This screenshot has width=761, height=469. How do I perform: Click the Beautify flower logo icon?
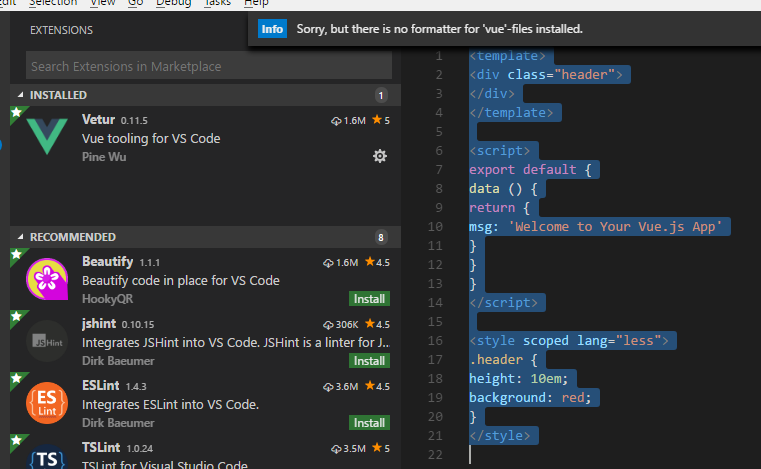pyautogui.click(x=47, y=279)
